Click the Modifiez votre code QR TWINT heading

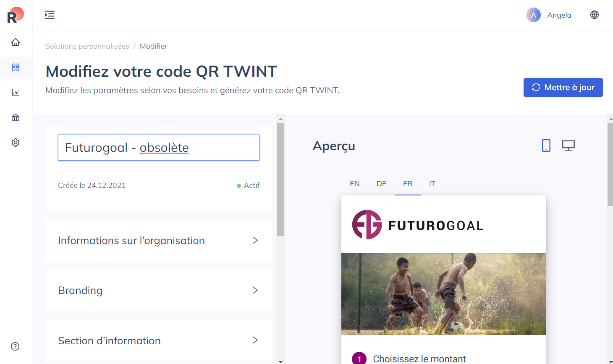point(161,71)
